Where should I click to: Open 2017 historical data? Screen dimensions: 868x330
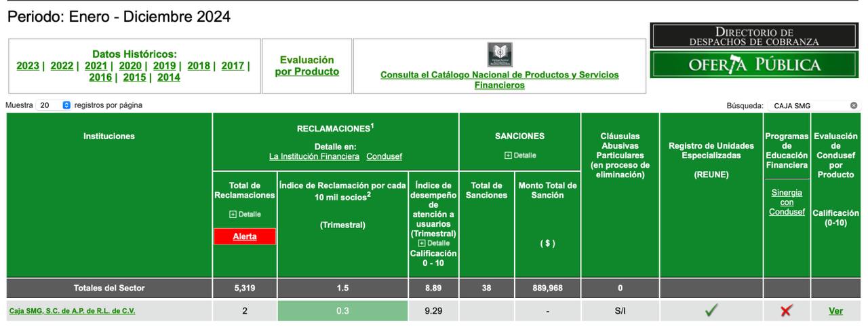pos(233,66)
